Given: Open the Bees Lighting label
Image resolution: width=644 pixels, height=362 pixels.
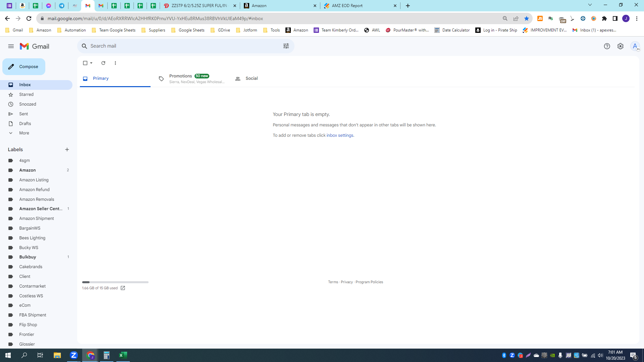Looking at the screenshot, I should (x=36, y=238).
